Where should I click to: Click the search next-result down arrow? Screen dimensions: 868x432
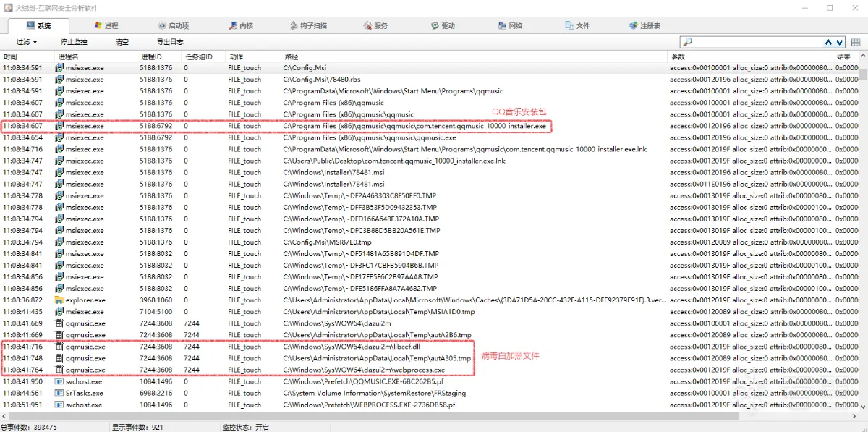pos(840,43)
